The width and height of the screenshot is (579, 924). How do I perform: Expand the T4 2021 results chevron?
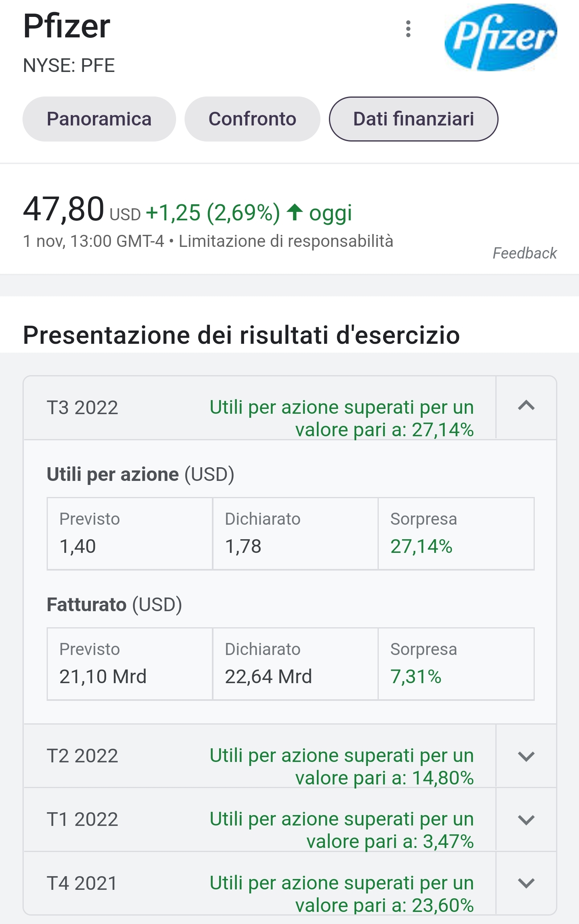pyautogui.click(x=526, y=883)
